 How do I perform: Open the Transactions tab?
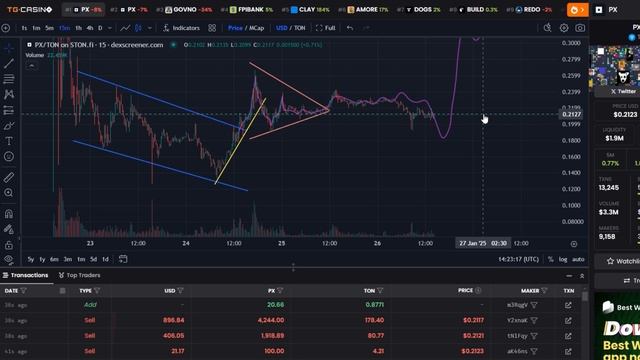coord(25,276)
